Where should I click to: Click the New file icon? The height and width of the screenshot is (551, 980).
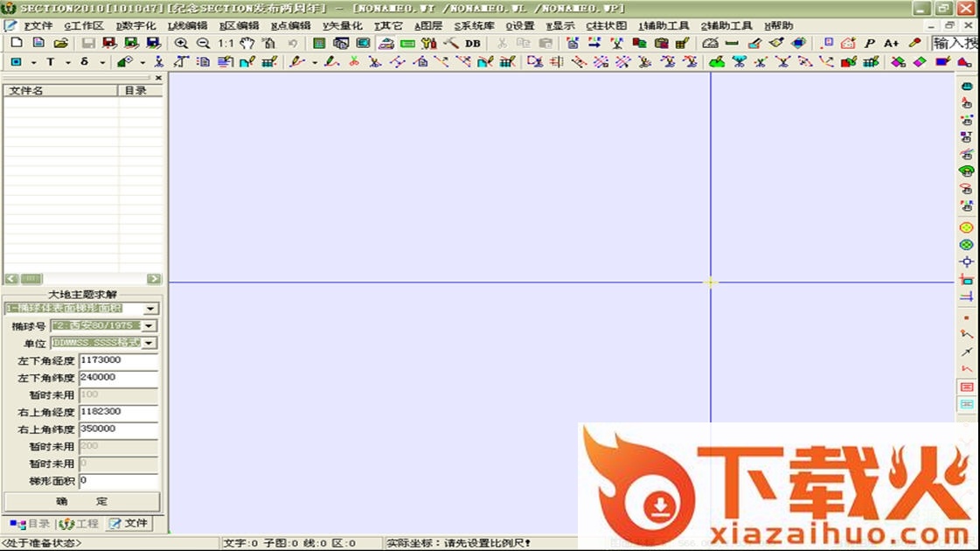[17, 43]
